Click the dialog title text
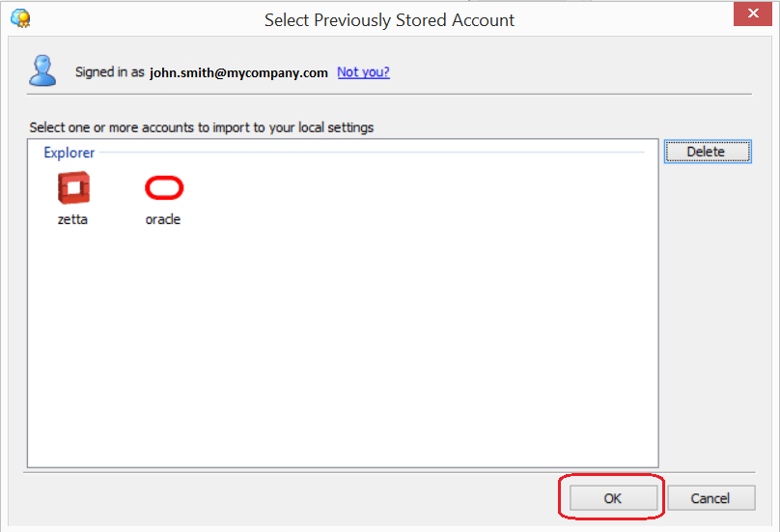The height and width of the screenshot is (532, 780). [x=389, y=19]
